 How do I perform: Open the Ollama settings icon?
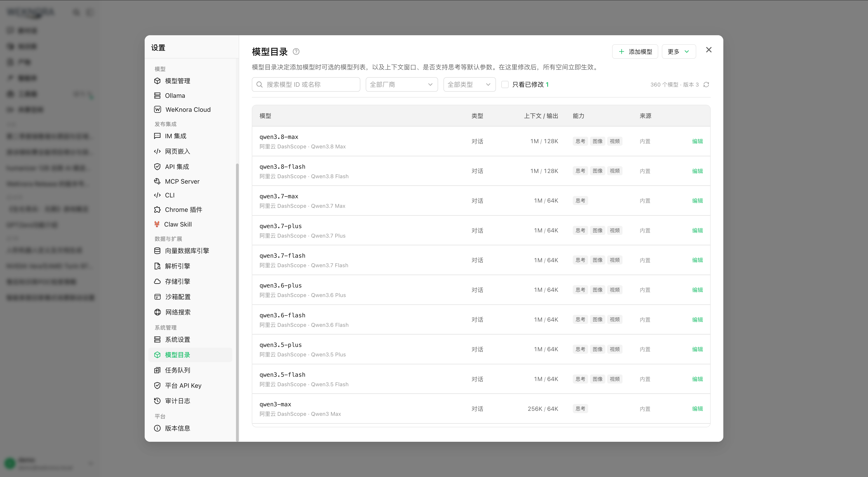(157, 96)
